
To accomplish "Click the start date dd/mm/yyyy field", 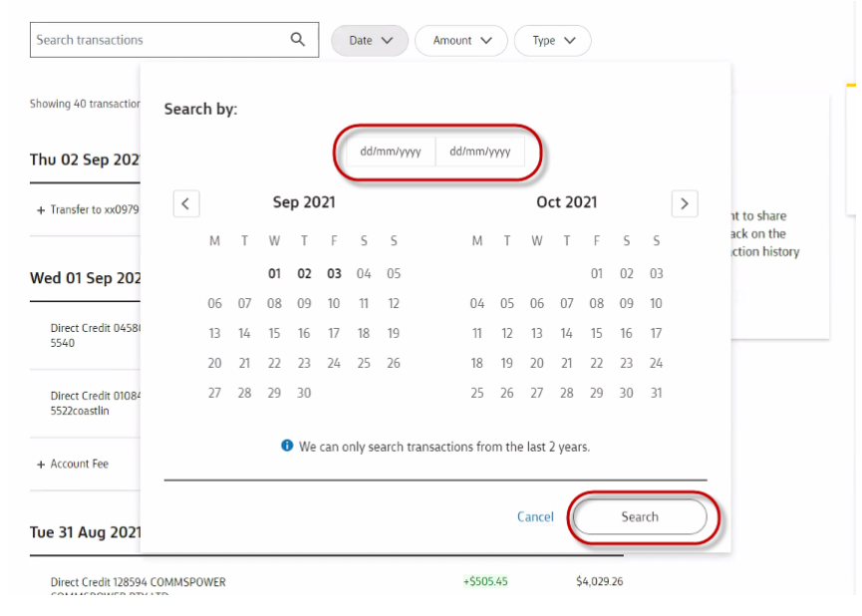I will [391, 153].
